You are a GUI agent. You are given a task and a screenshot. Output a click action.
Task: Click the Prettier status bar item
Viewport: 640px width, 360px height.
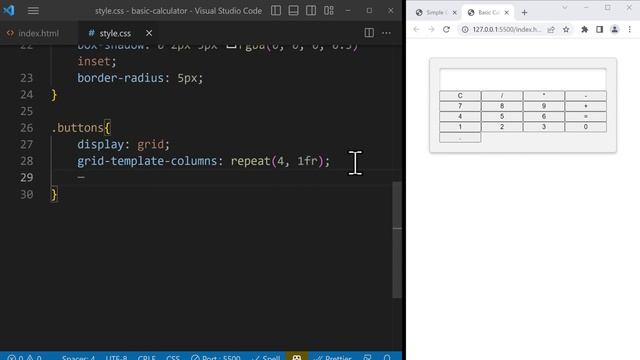click(333, 358)
